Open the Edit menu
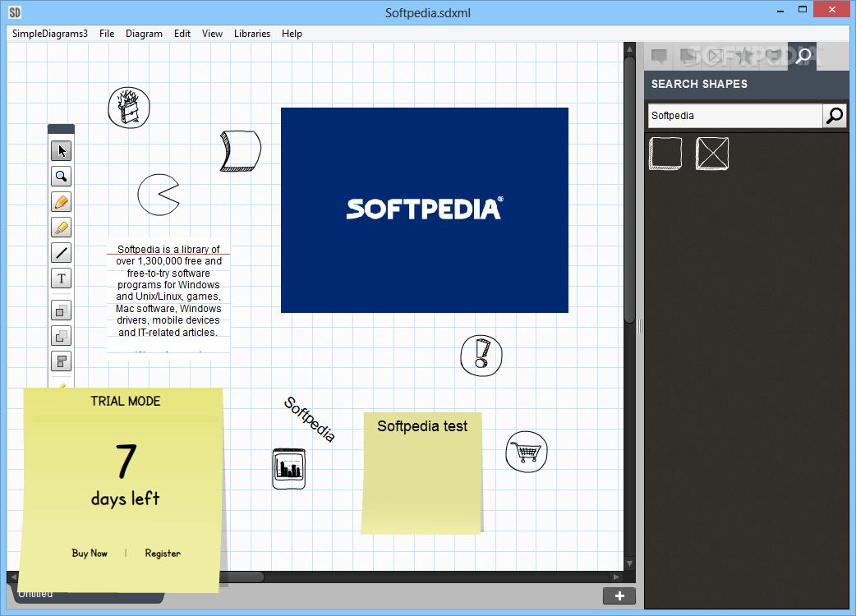Viewport: 856px width, 616px height. (182, 34)
